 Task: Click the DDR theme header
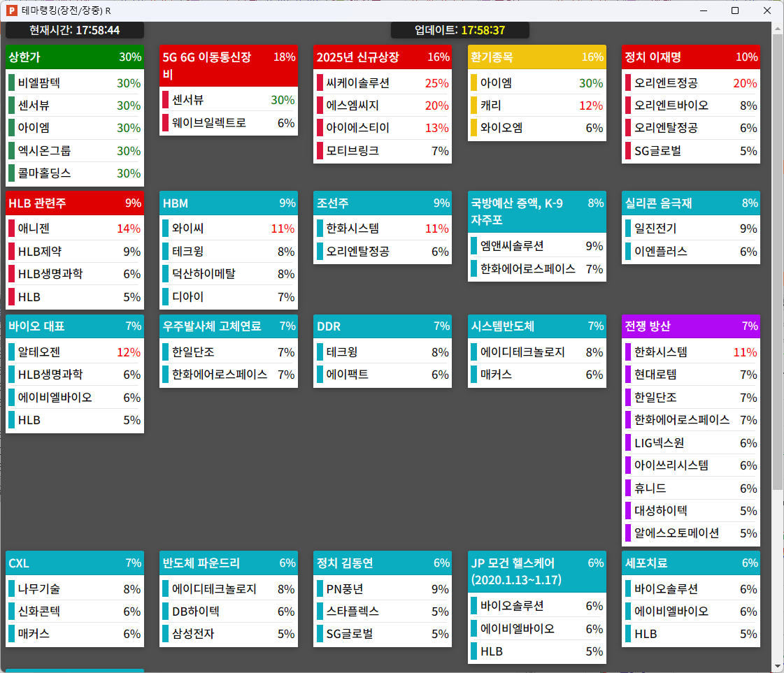point(383,326)
